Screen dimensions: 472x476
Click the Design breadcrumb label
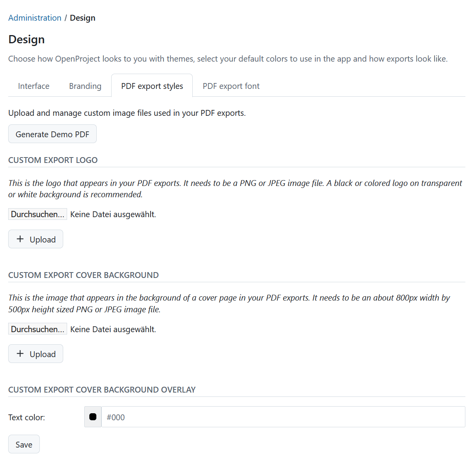click(x=82, y=18)
